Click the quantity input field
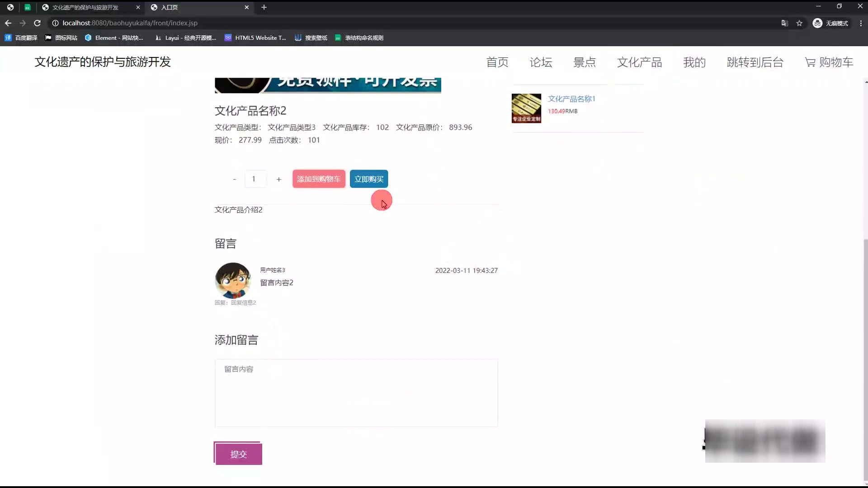 [x=255, y=179]
